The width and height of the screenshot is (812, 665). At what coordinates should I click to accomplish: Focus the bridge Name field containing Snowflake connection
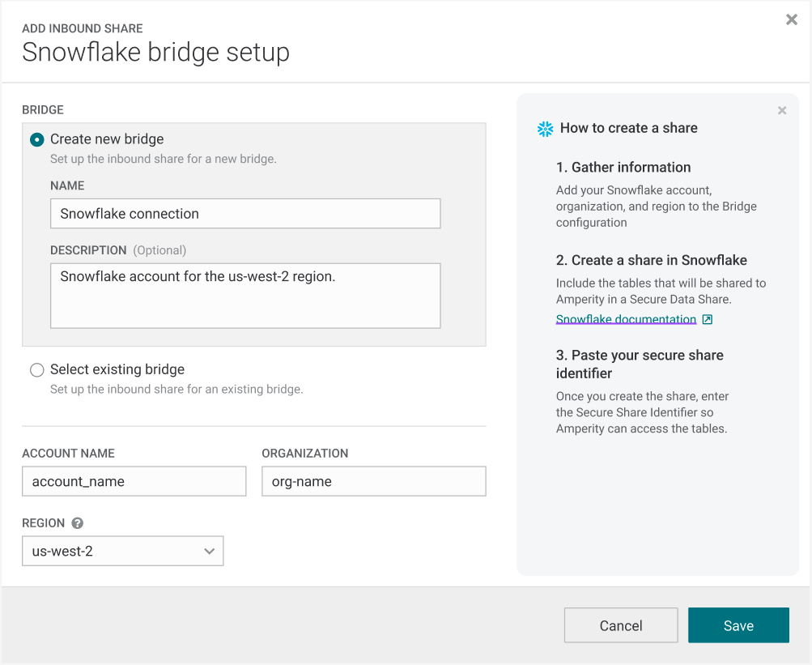[244, 214]
